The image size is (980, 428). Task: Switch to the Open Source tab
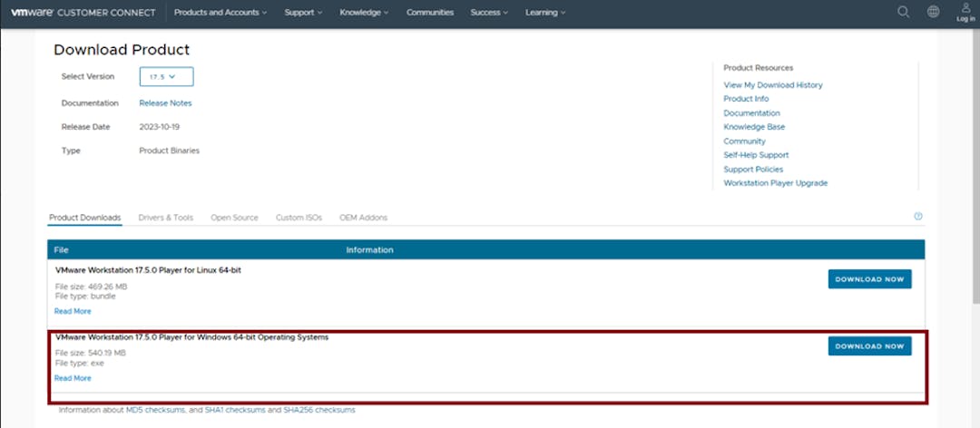(234, 218)
